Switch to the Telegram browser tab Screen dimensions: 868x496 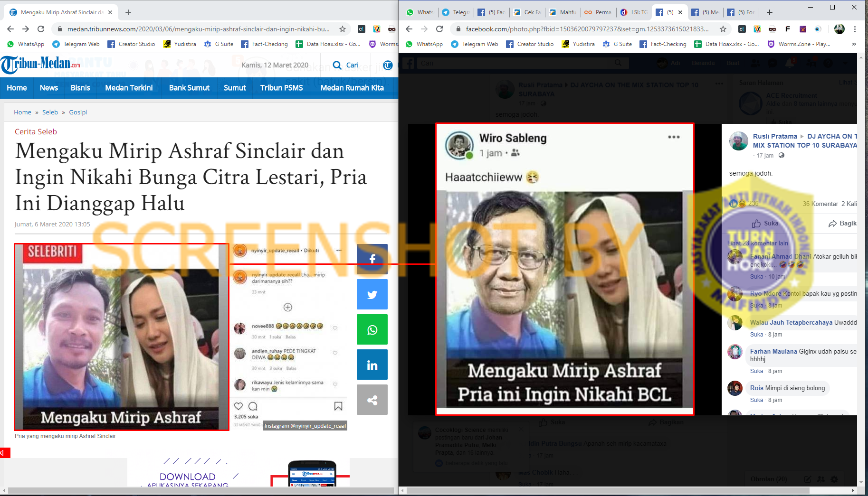(456, 12)
